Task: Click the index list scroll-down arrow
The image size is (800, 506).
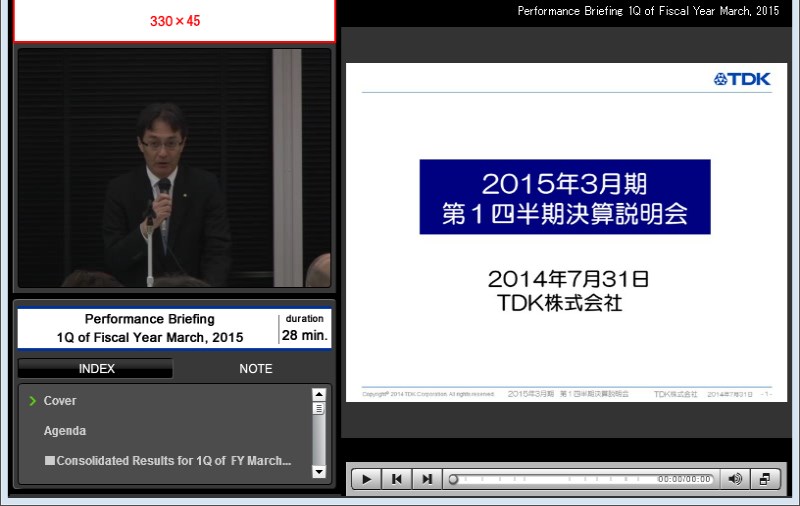Action: (x=319, y=471)
